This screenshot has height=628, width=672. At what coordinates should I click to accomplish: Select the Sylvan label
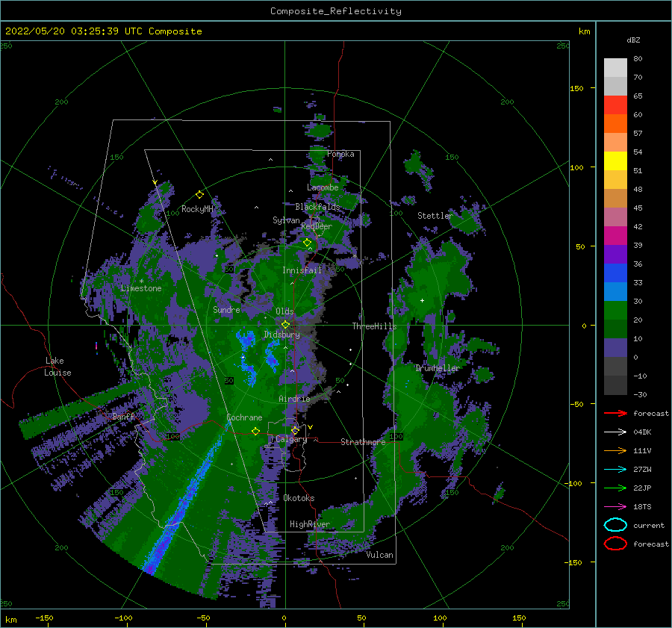click(286, 220)
